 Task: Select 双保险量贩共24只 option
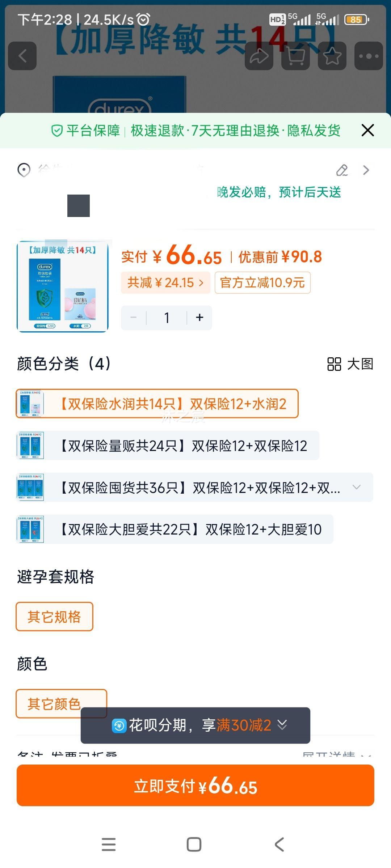tap(168, 446)
